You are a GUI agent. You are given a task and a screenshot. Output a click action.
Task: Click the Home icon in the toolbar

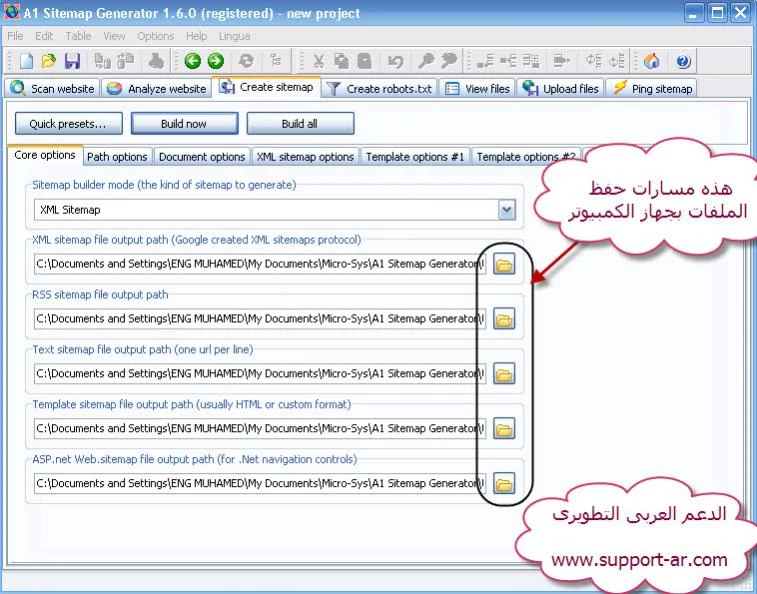652,61
